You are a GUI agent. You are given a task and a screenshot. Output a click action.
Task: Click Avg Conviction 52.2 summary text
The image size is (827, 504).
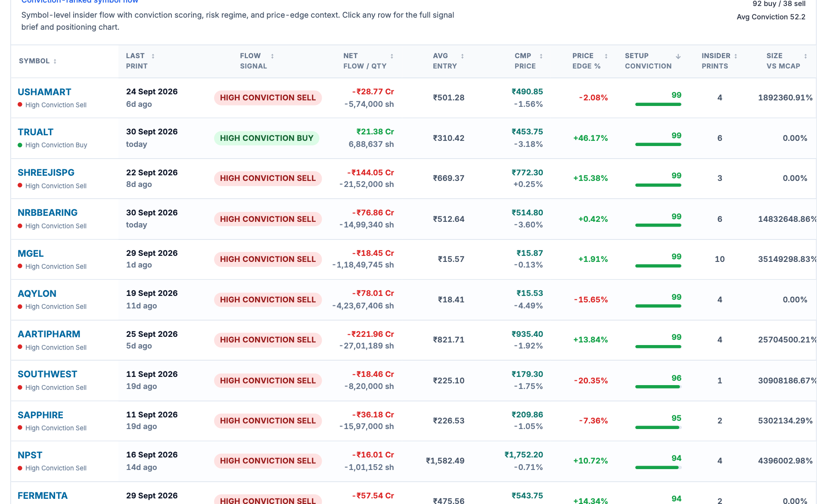[x=771, y=17]
